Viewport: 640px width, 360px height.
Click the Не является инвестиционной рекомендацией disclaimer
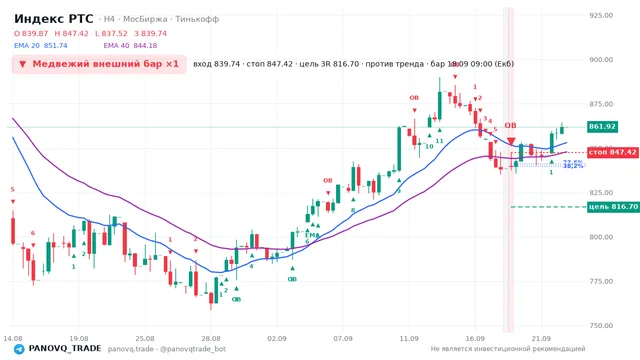tap(508, 349)
